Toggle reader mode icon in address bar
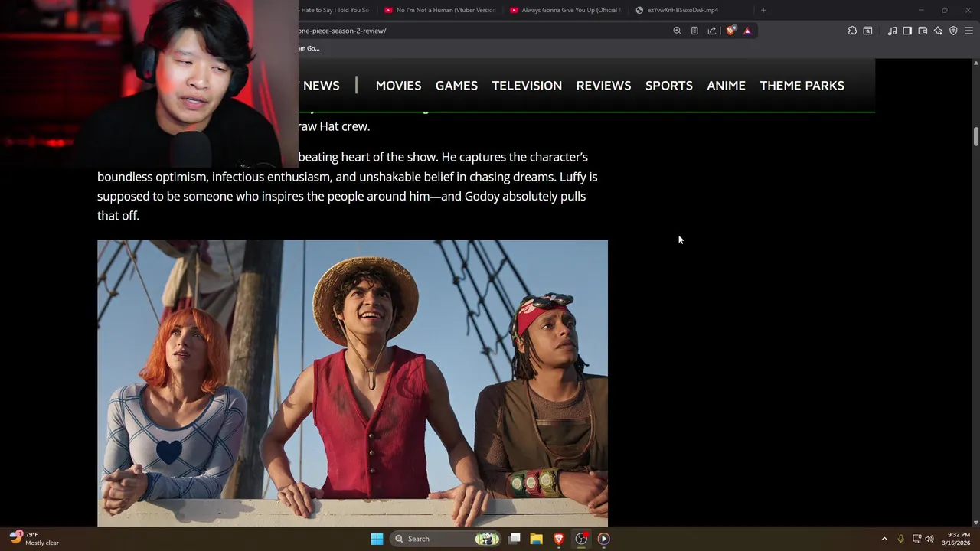The image size is (980, 551). [694, 31]
